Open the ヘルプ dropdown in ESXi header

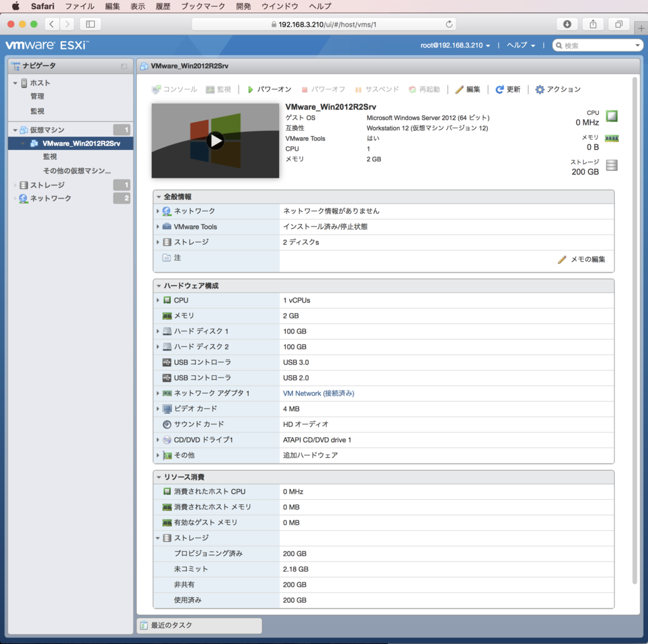point(521,46)
